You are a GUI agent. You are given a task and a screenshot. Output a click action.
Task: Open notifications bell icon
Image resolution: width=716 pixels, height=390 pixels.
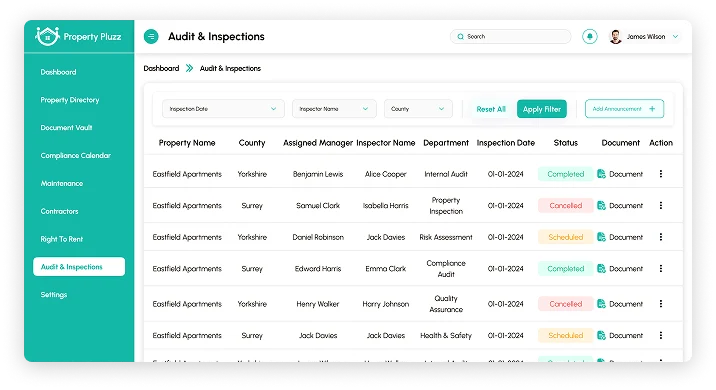tap(590, 36)
